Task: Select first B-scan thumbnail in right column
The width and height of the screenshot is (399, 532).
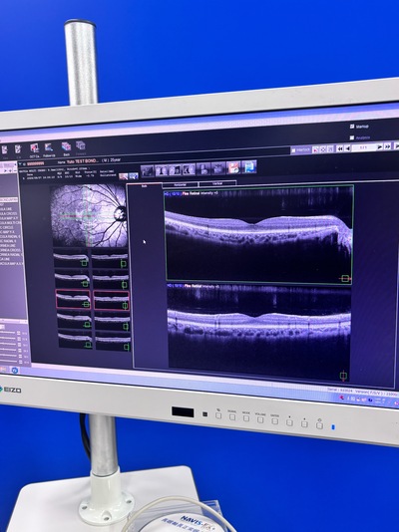Action: (x=110, y=259)
